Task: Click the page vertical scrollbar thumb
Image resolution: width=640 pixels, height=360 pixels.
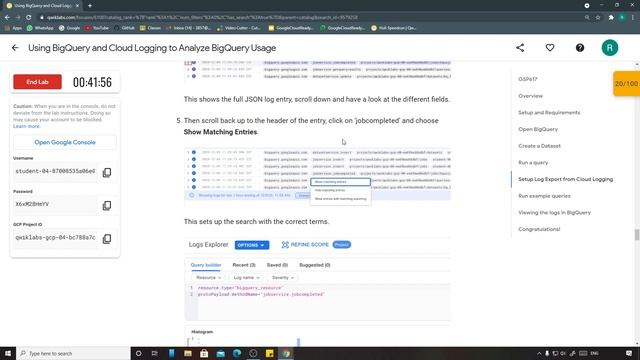Action: tap(637, 235)
